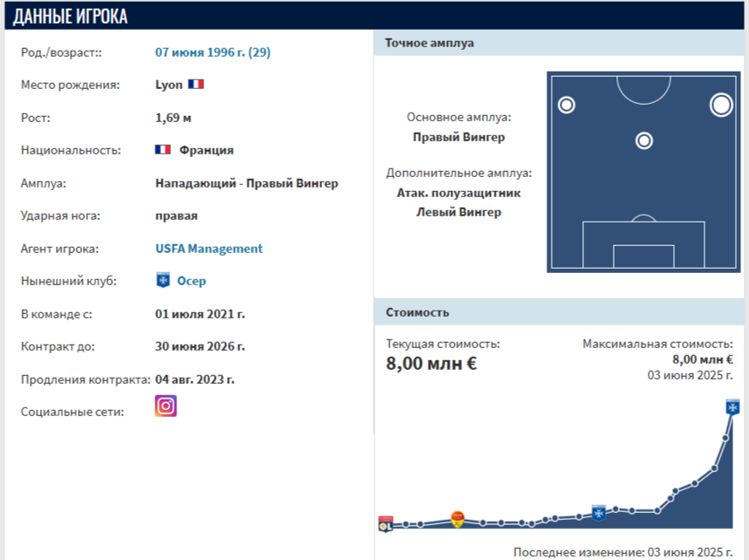Select the attacking midfielder marker on pitch
The width and height of the screenshot is (749, 560).
[x=644, y=140]
